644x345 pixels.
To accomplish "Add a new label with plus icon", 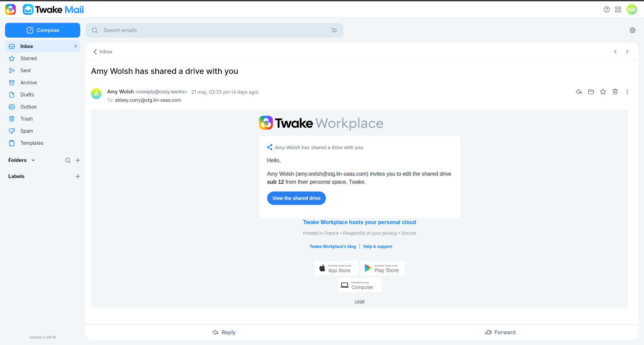I will [x=78, y=176].
